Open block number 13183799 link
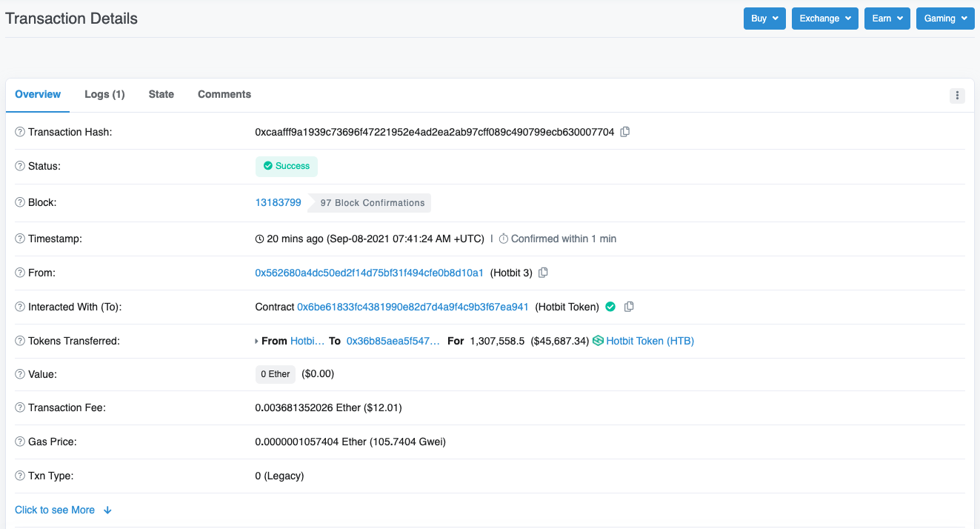This screenshot has width=980, height=529. pos(278,202)
